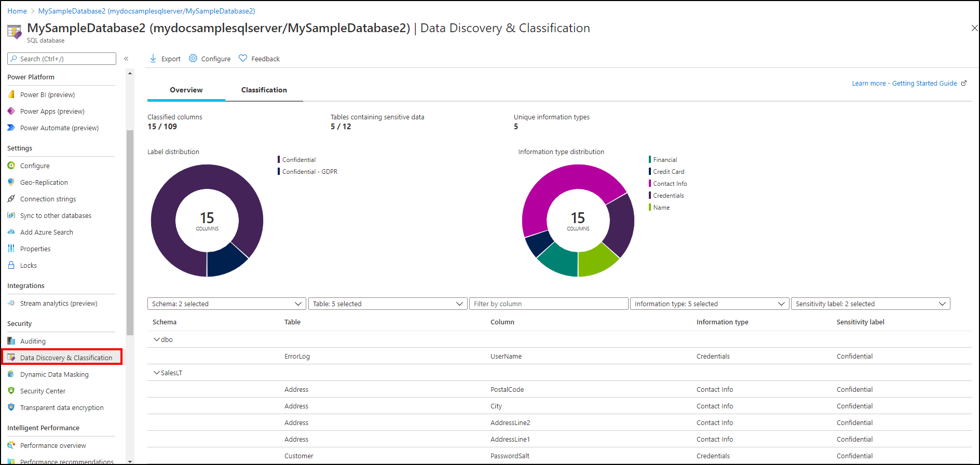Click the Name legend color swatch

pos(650,207)
